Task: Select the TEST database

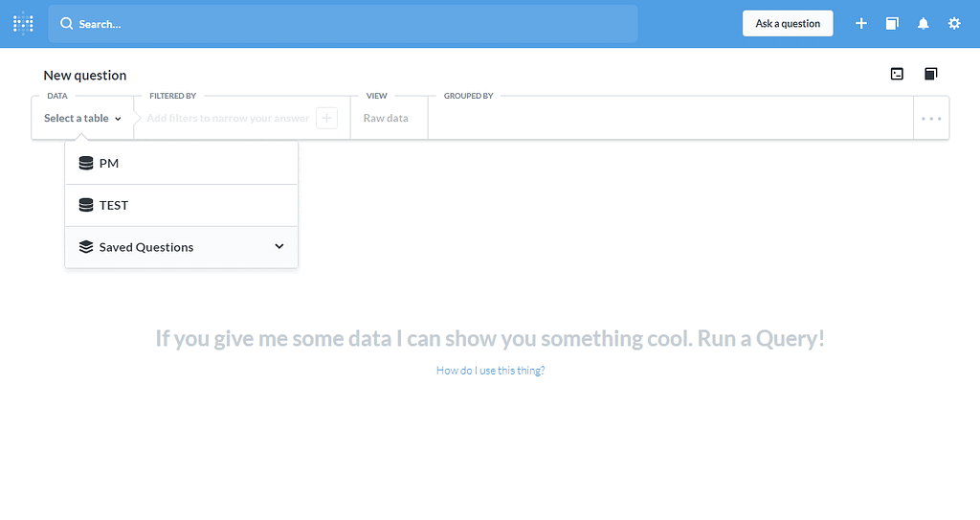Action: 181,205
